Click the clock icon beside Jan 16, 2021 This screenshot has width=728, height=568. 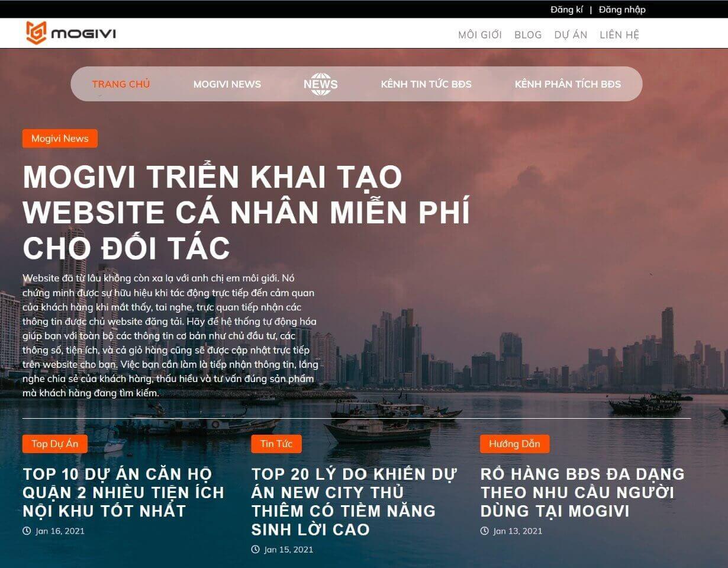[27, 531]
